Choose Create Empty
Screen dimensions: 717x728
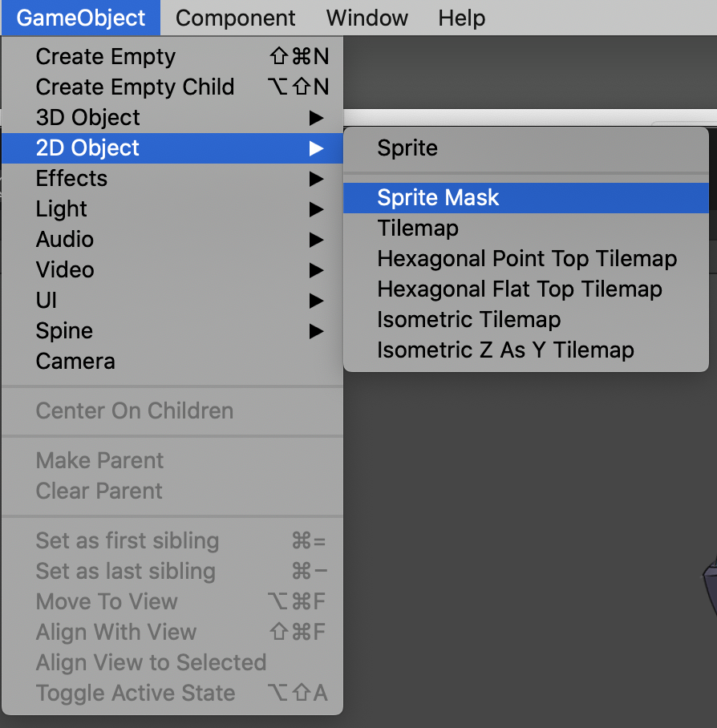(x=105, y=57)
